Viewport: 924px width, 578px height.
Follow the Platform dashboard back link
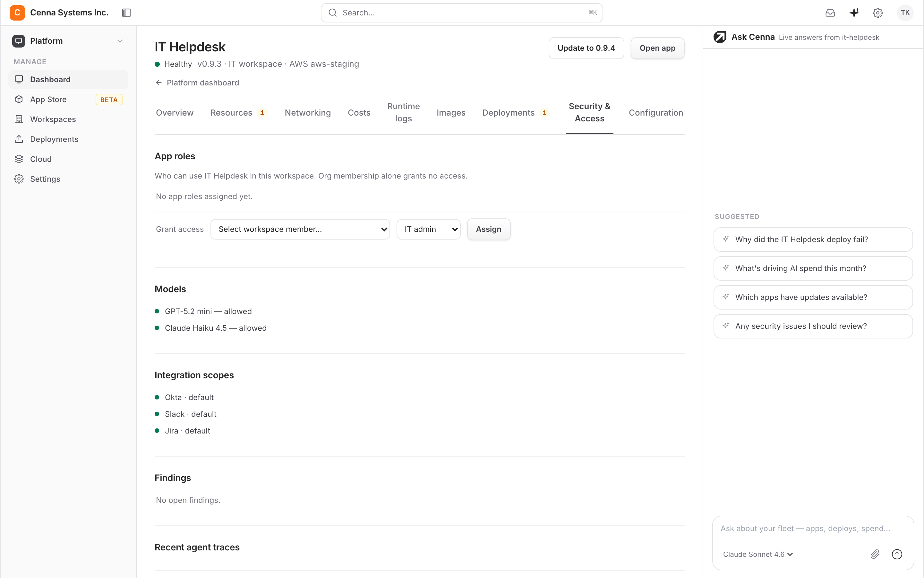197,83
